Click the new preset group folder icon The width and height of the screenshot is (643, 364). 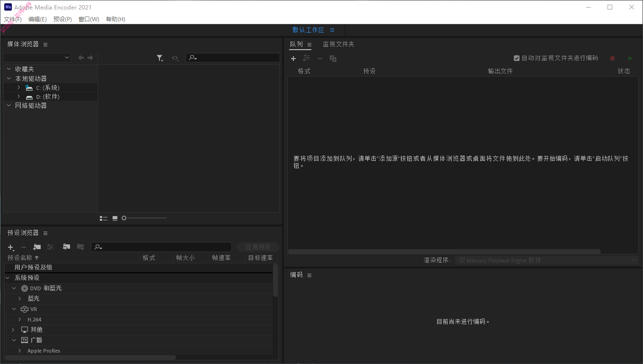pyautogui.click(x=37, y=247)
